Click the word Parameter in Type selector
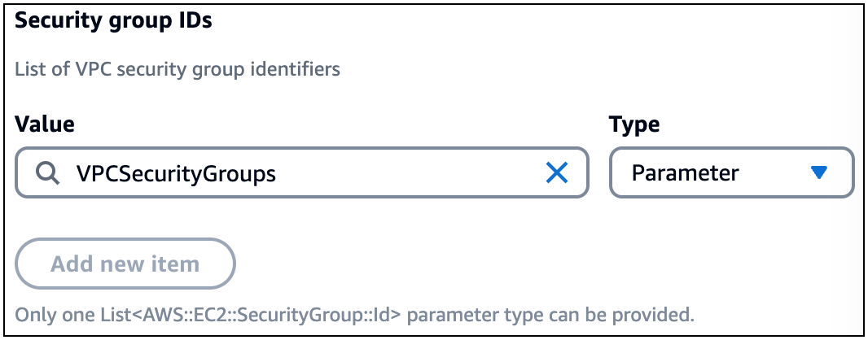 (x=686, y=172)
